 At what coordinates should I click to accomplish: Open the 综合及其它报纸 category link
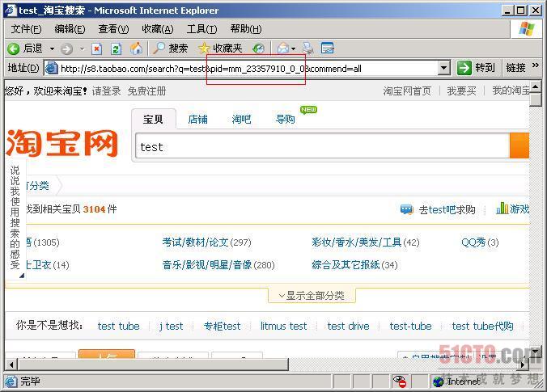pos(346,265)
